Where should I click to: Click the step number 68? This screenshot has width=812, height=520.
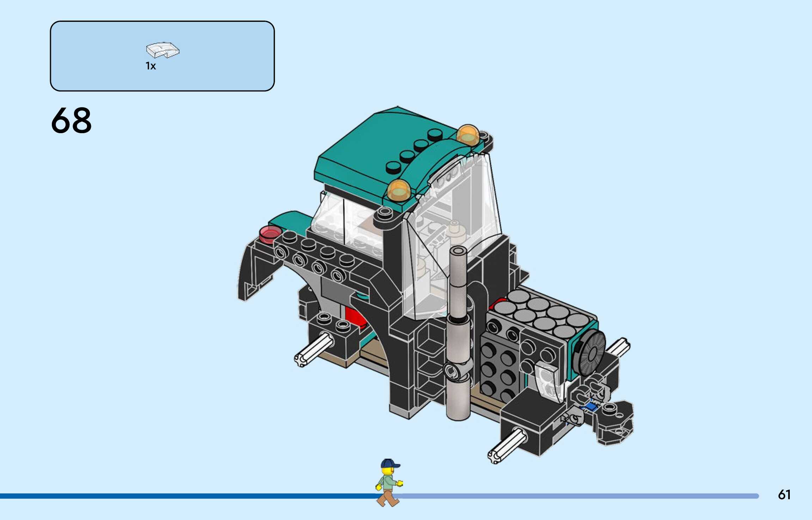tap(71, 121)
